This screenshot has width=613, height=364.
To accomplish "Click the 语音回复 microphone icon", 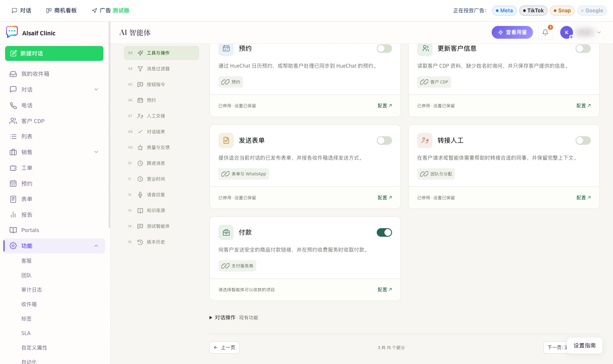I will pyautogui.click(x=140, y=195).
